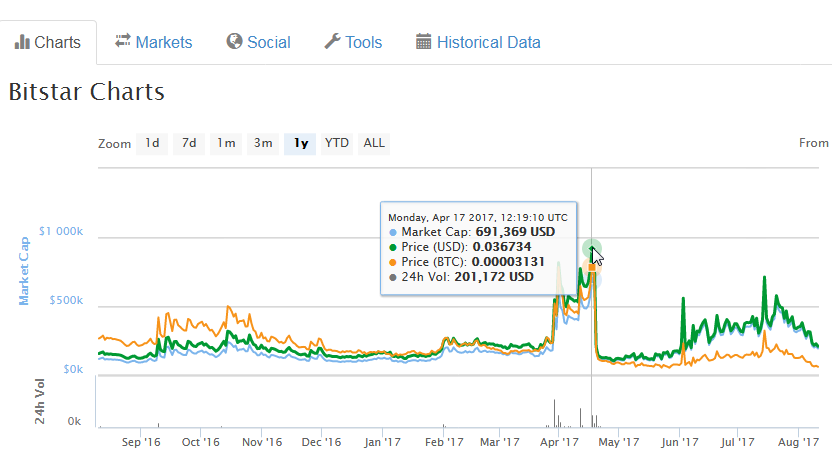Click the $1 000k axis value
Screen dimensions: 832x465
(x=61, y=231)
